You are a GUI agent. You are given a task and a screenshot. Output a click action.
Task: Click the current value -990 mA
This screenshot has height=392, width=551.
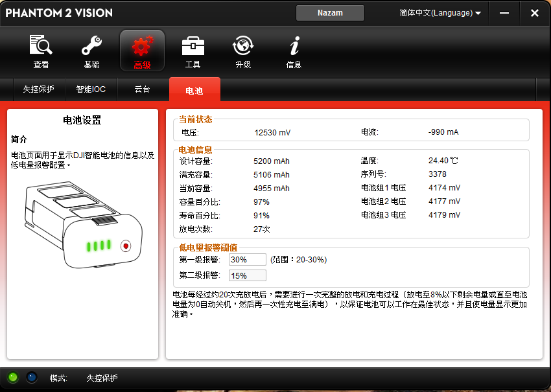point(443,132)
